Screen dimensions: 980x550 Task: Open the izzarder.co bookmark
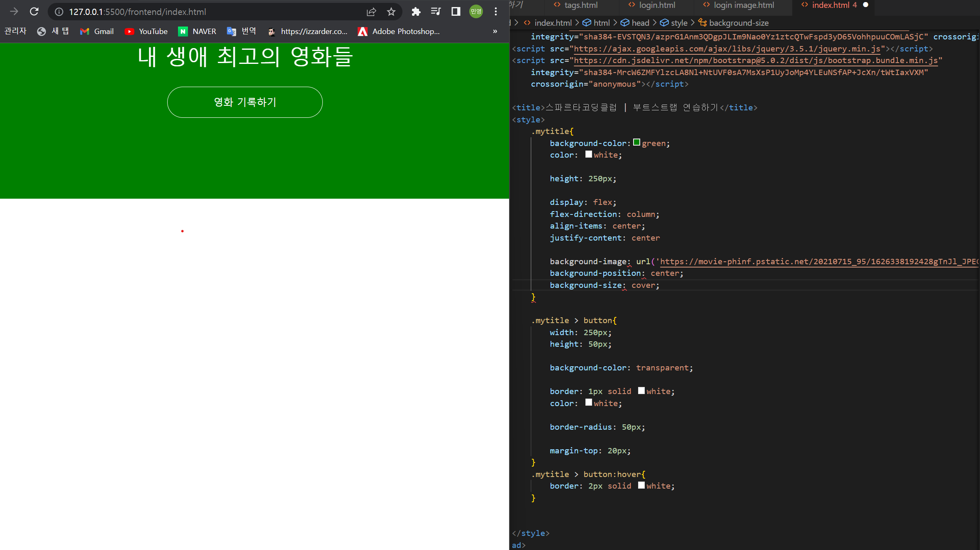[307, 31]
